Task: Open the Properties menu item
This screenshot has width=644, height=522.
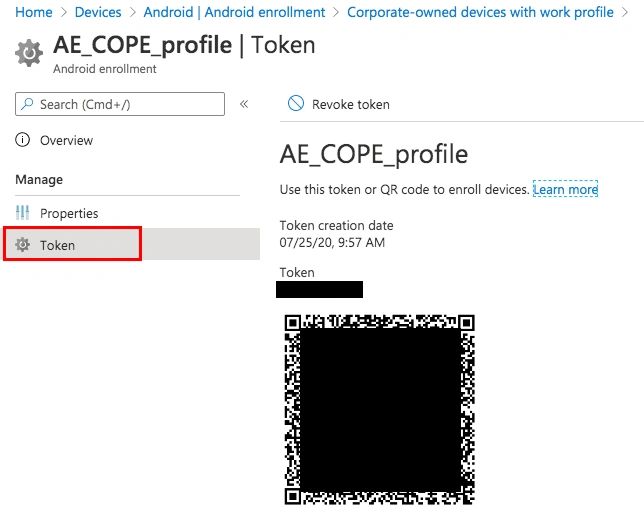Action: coord(69,213)
